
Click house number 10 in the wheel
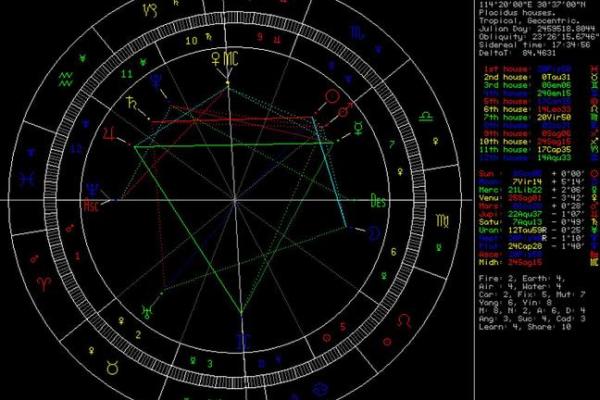[191, 41]
